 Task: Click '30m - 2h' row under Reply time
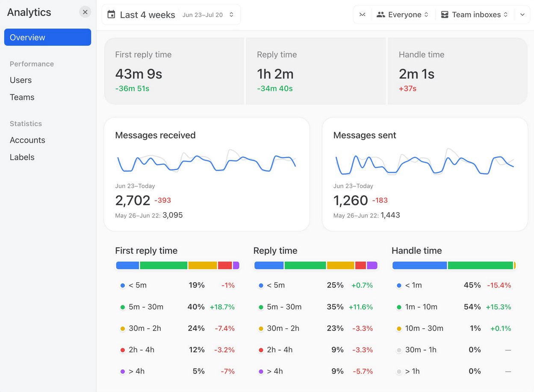click(x=316, y=328)
